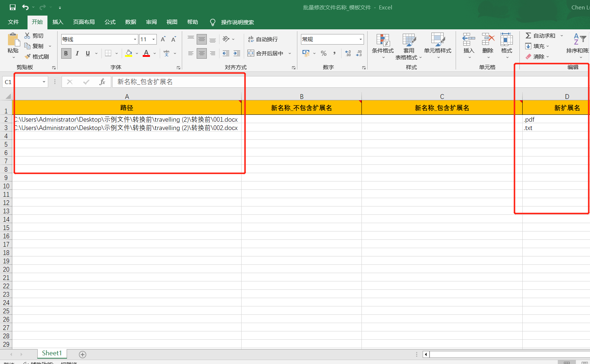
Task: Open the number format dropdown showing 常规
Action: [360, 39]
